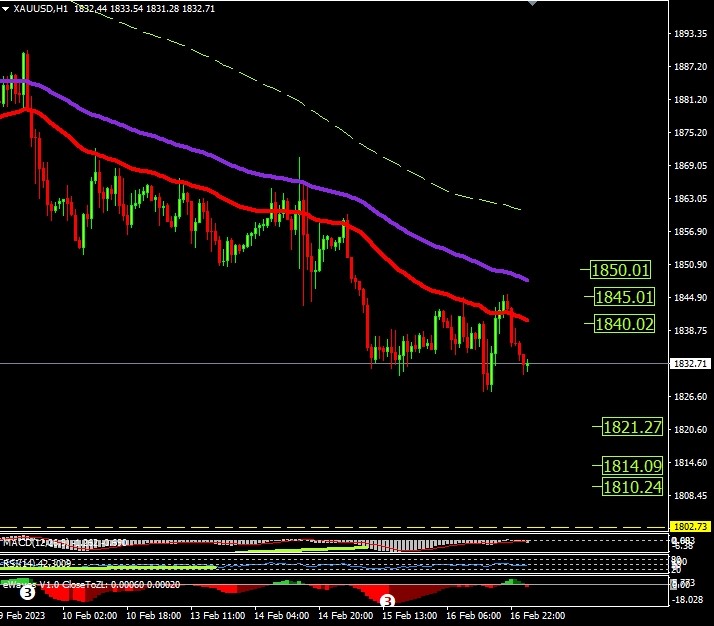Click the chart menu arrow beside XAUUSD,H1
714x626 pixels.
point(6,7)
